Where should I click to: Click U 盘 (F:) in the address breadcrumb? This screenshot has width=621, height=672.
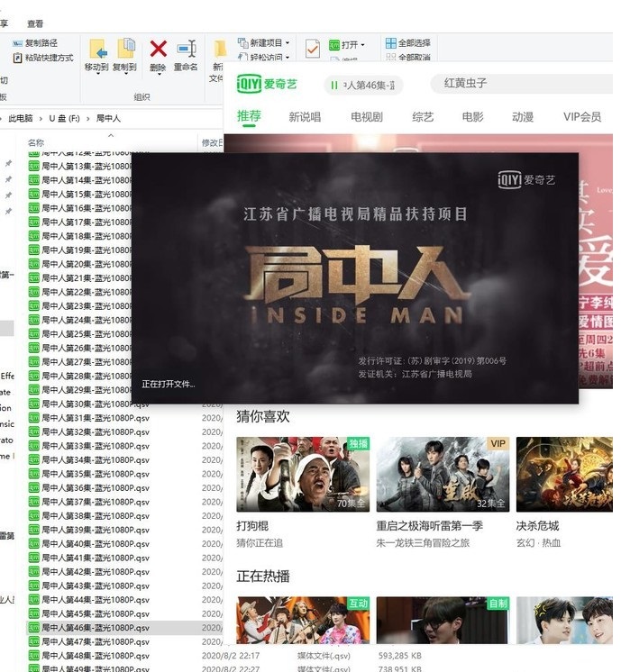64,118
